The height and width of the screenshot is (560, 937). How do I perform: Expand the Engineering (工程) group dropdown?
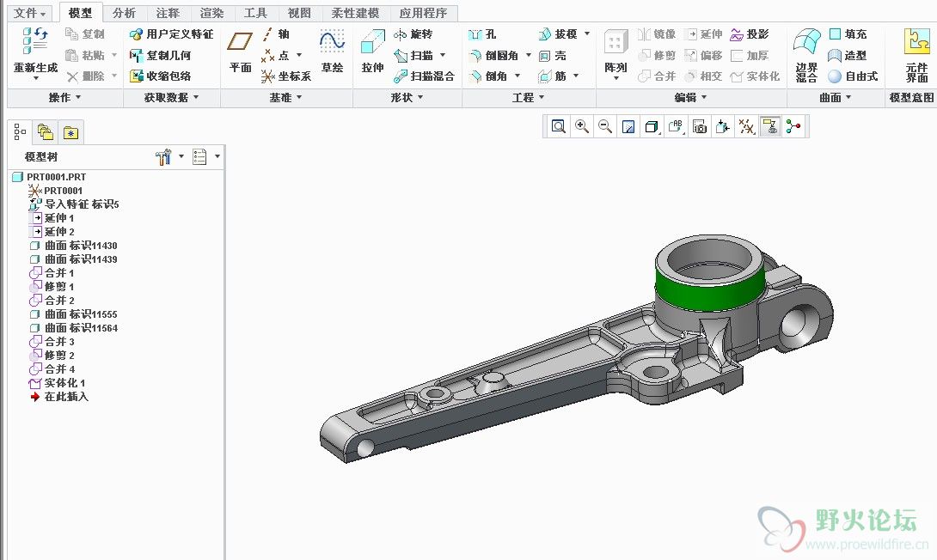click(x=529, y=97)
